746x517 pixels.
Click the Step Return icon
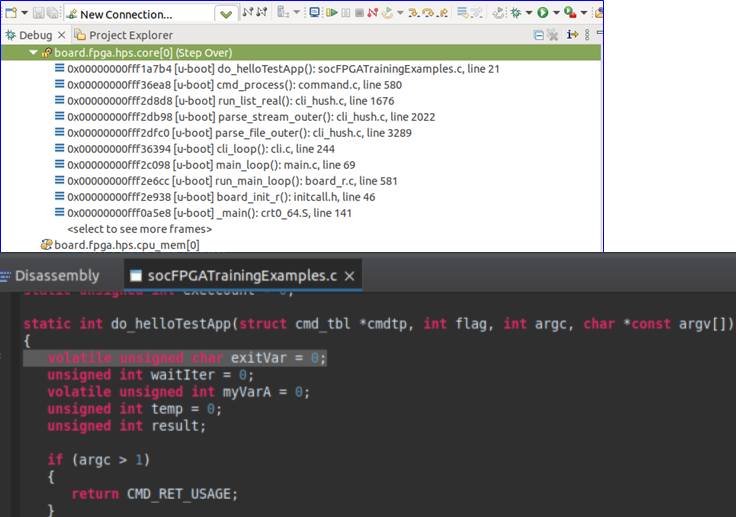[445, 13]
